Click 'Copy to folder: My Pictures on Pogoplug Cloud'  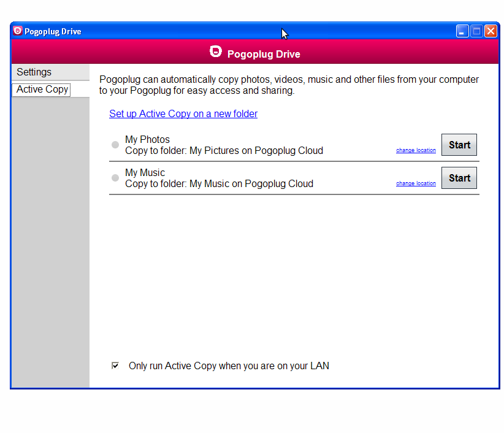coord(224,151)
